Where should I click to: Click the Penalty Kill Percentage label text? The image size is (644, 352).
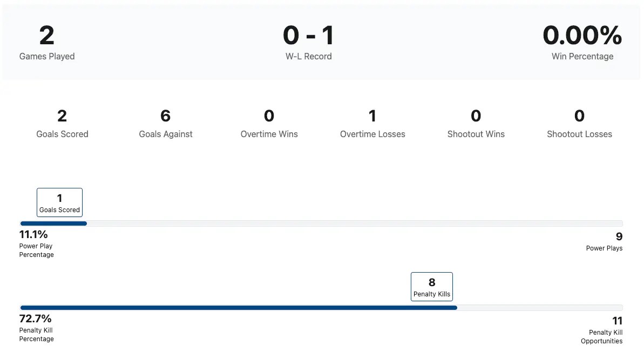[36, 335]
